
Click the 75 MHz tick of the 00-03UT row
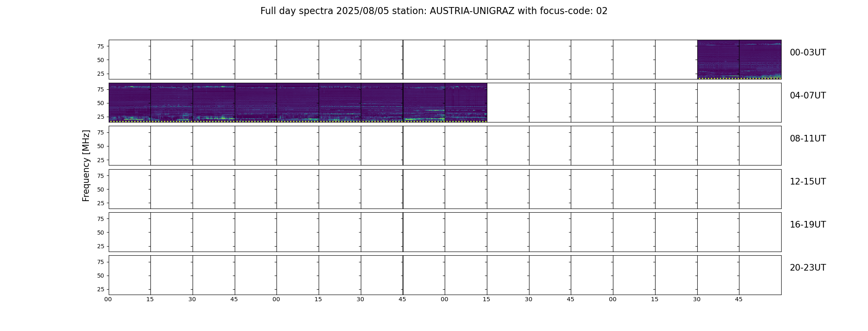(x=100, y=46)
